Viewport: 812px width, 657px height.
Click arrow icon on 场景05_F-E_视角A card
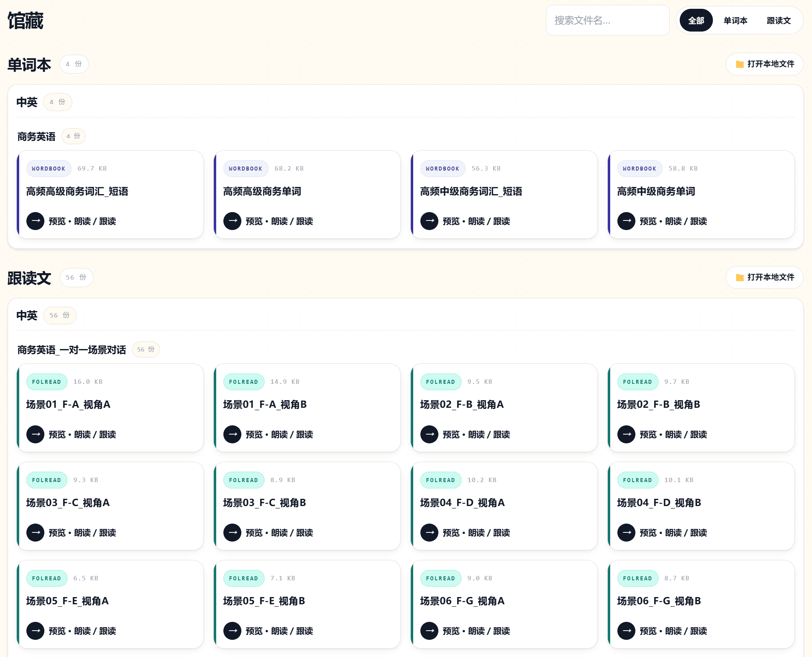click(x=35, y=631)
